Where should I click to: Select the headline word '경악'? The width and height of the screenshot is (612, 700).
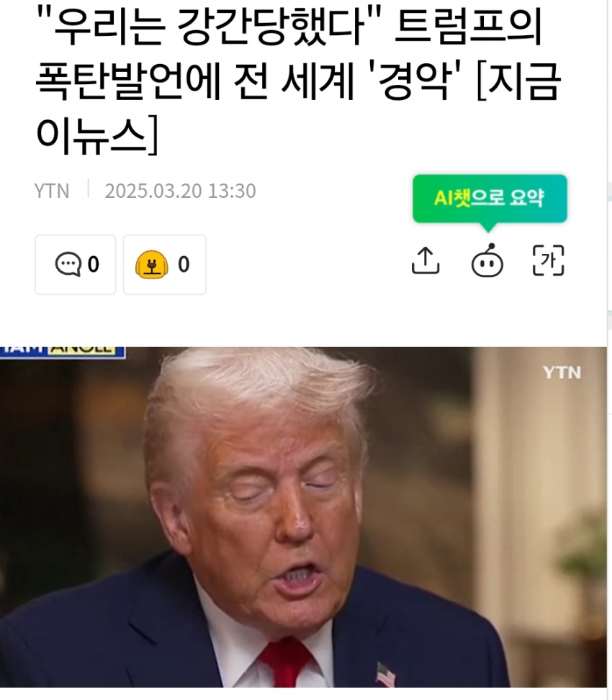[413, 81]
